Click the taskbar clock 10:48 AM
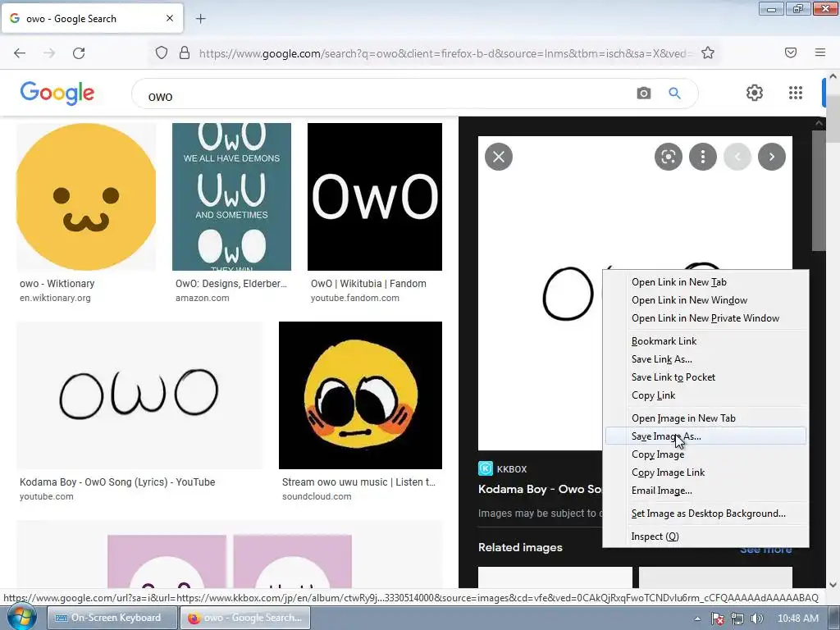The image size is (840, 630). coord(797,619)
